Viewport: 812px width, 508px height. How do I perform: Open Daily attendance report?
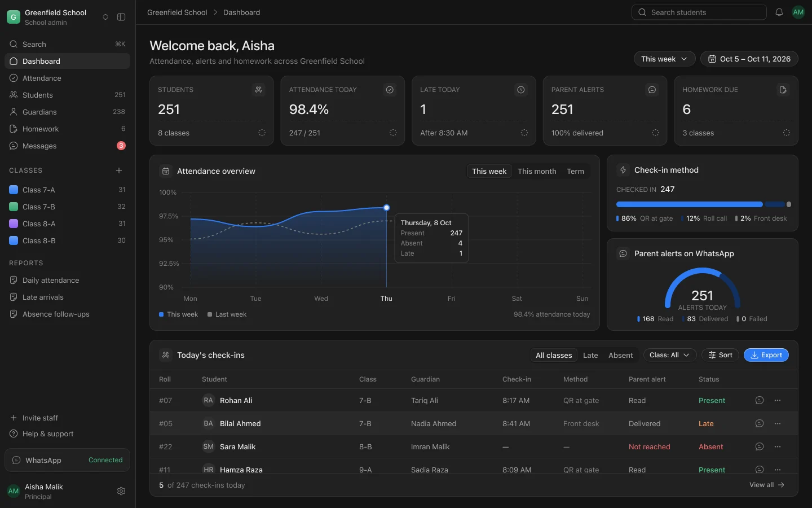coord(67,280)
